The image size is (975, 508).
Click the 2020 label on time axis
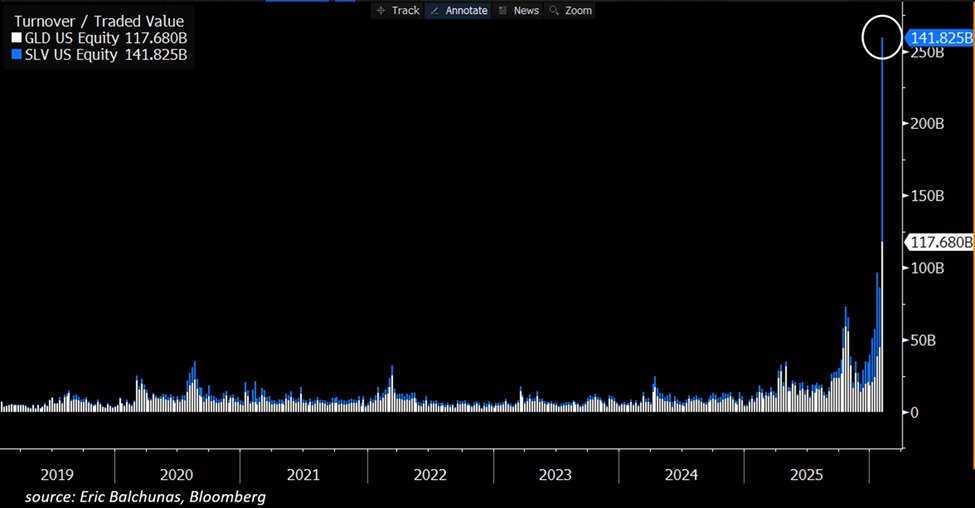(x=176, y=474)
